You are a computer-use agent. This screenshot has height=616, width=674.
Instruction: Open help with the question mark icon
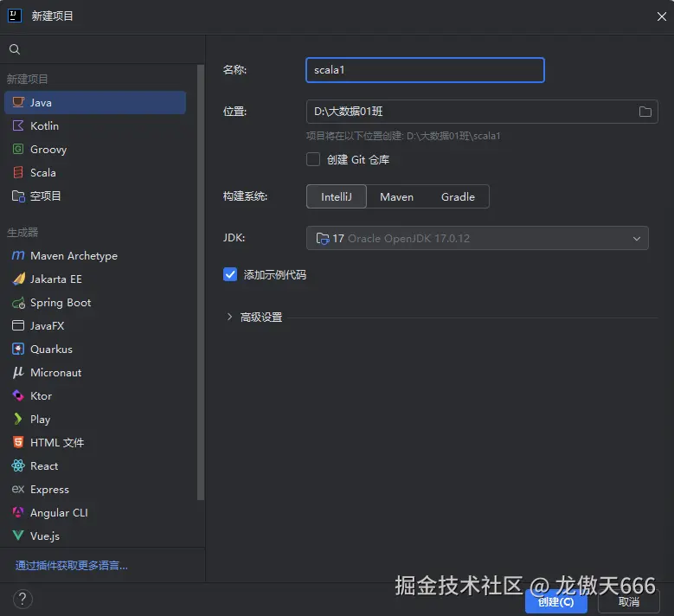(22, 599)
